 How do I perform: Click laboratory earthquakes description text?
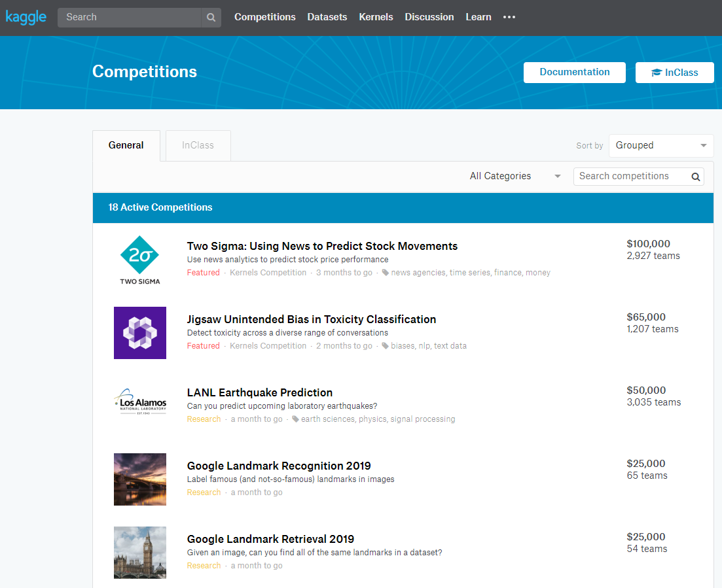[x=282, y=406]
